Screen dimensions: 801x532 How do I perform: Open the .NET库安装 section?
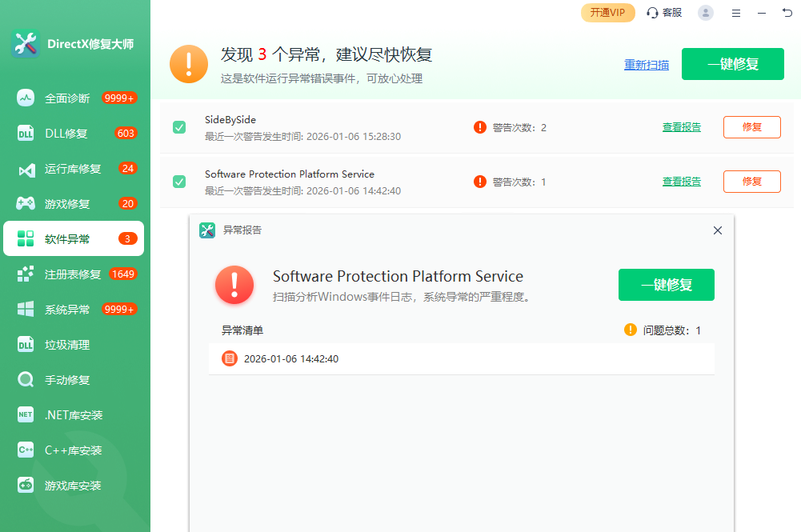[74, 415]
